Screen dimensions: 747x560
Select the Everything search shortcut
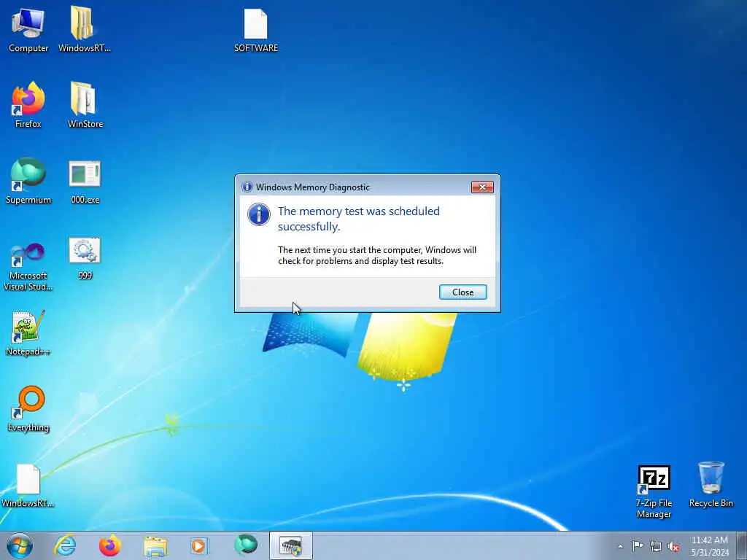[28, 408]
